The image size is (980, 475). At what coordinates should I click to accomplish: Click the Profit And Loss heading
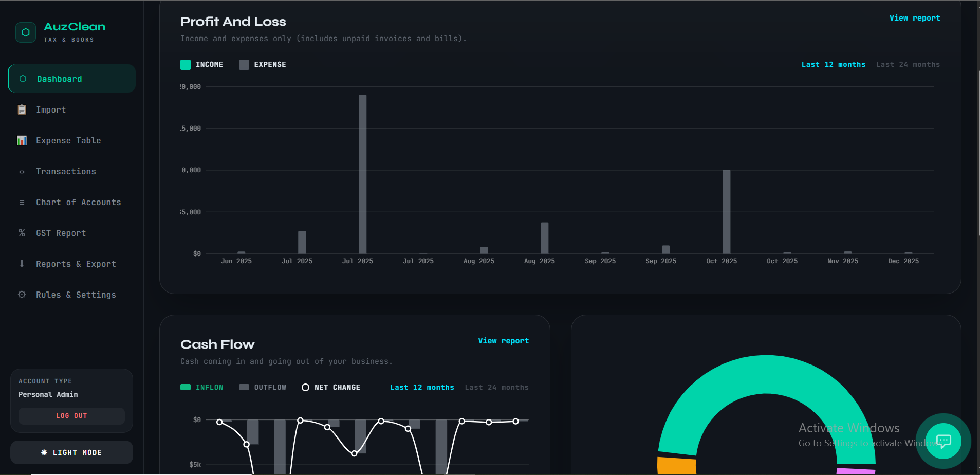pos(233,22)
